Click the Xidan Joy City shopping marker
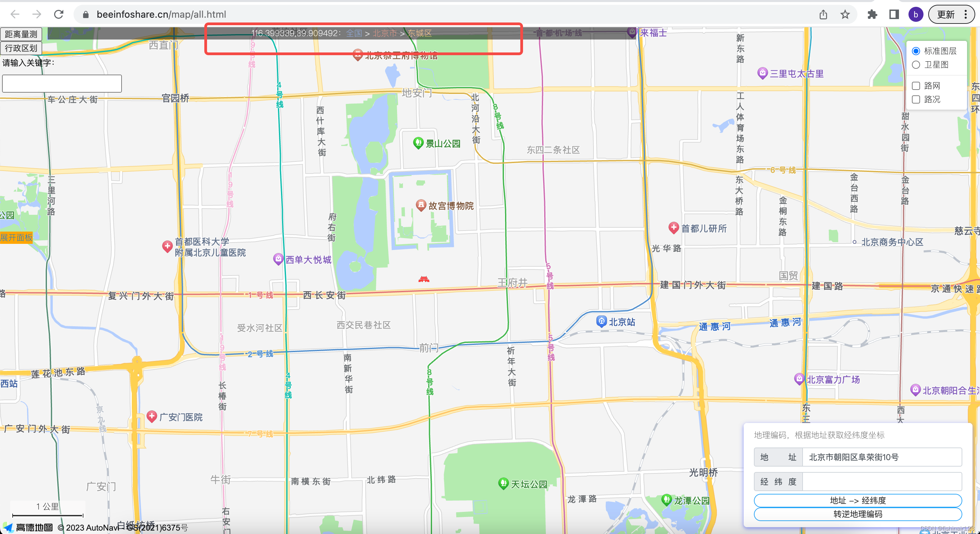Screen dimensions: 980x534 pos(278,259)
